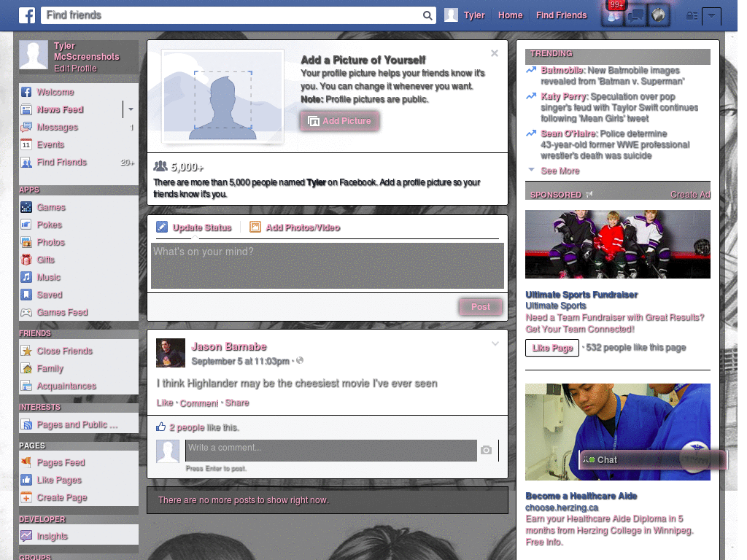747x560 pixels.
Task: Click hockey team ad image
Action: (x=617, y=244)
